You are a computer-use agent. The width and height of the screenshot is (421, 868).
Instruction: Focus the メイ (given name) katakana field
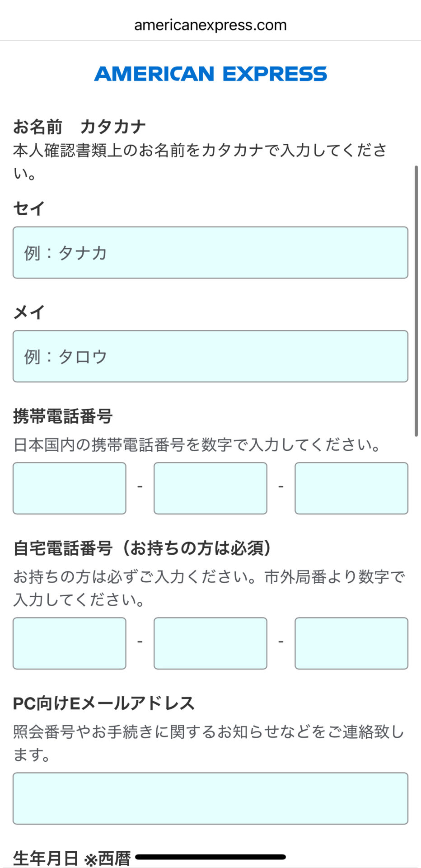[210, 356]
